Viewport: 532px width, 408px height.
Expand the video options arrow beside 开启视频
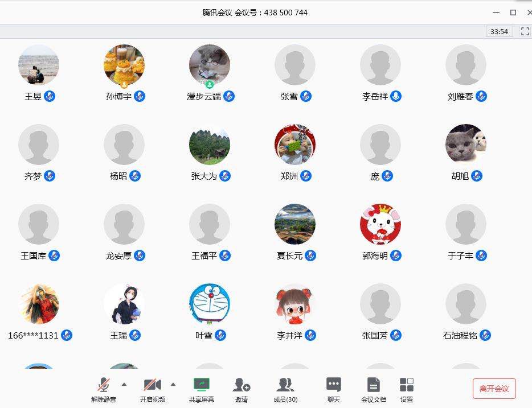point(173,384)
